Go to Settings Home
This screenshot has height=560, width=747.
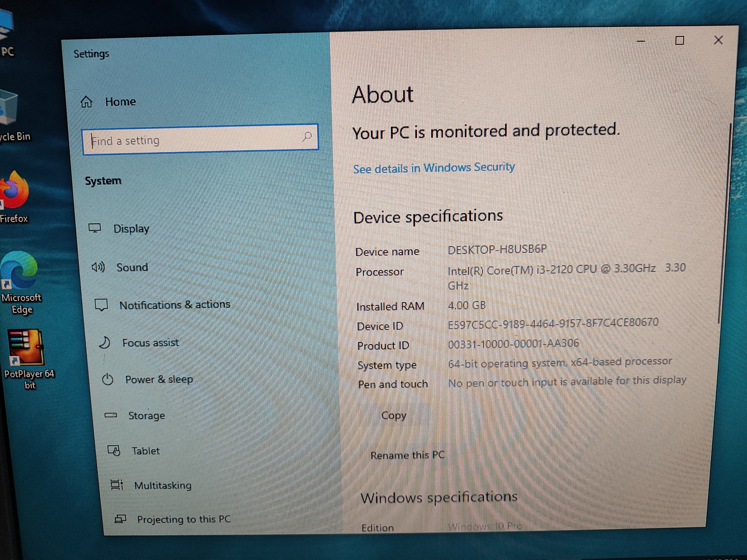(108, 101)
